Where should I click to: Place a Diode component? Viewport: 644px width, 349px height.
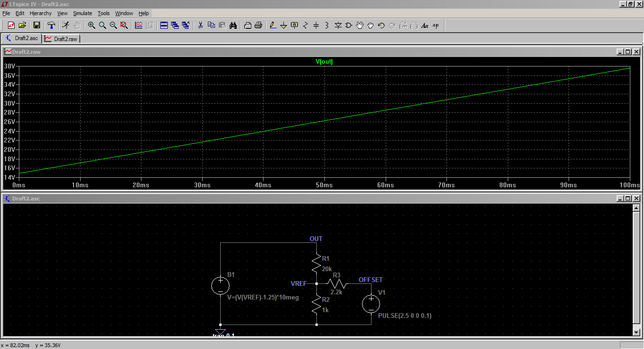point(338,25)
